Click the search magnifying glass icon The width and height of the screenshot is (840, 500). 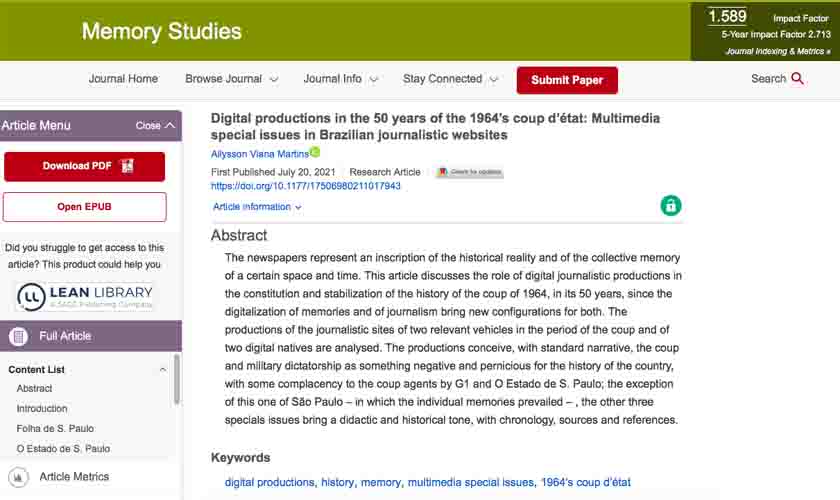(797, 79)
